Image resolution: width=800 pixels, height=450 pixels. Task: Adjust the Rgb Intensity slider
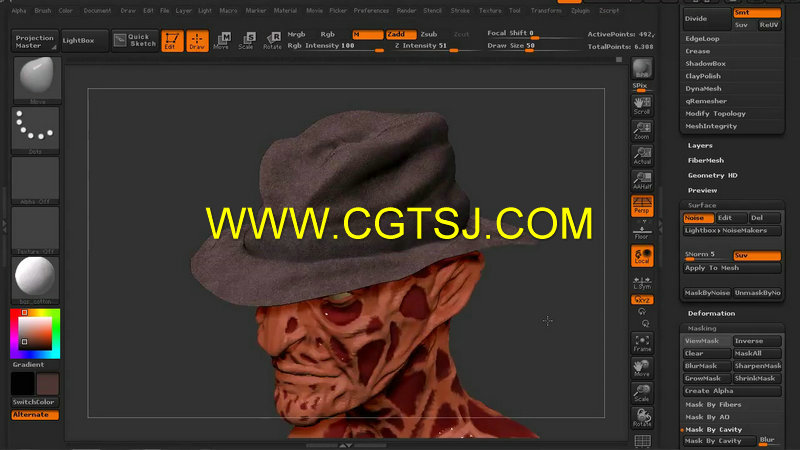click(x=336, y=46)
